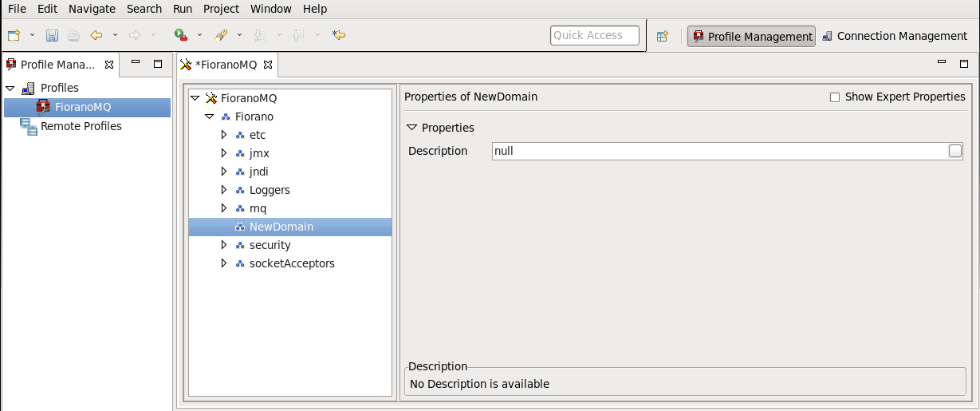Click the Last Edit Location icon

pos(339,35)
